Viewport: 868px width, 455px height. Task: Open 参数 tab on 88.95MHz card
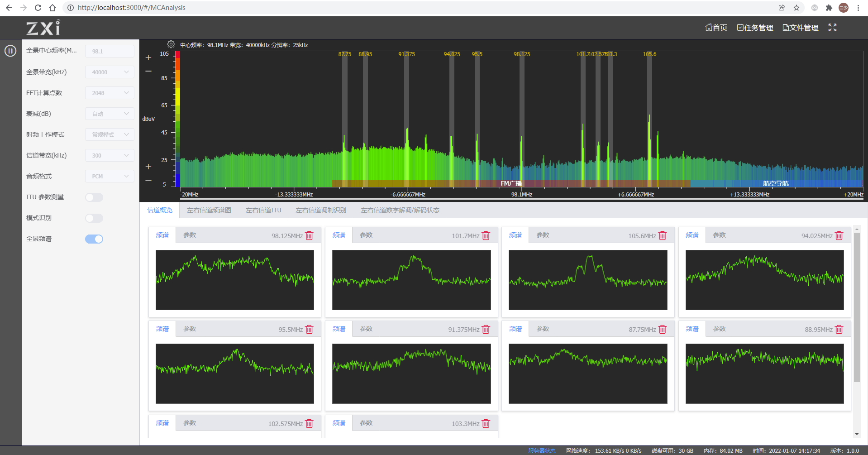coord(719,329)
